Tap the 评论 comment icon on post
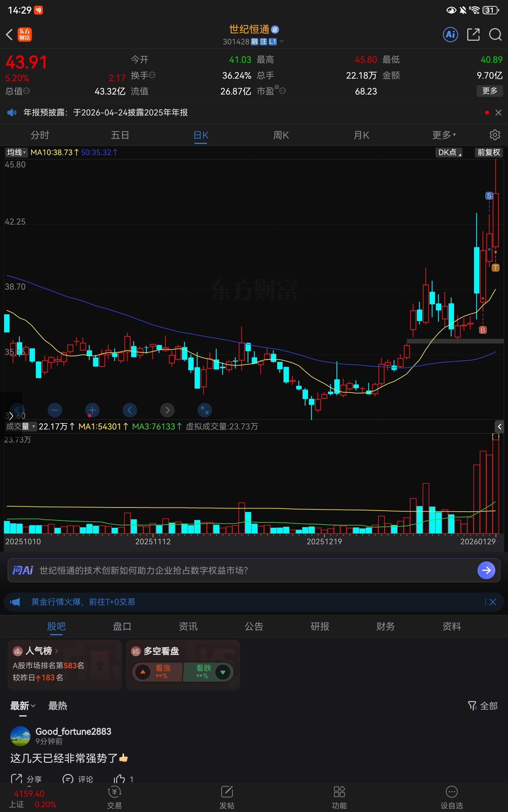The height and width of the screenshot is (812, 508). [68, 779]
